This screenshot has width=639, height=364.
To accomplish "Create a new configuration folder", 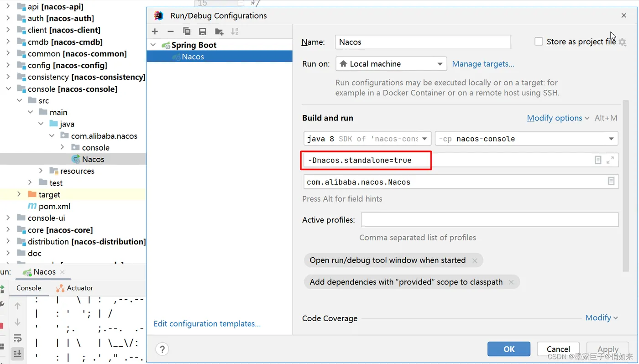I will pos(219,31).
